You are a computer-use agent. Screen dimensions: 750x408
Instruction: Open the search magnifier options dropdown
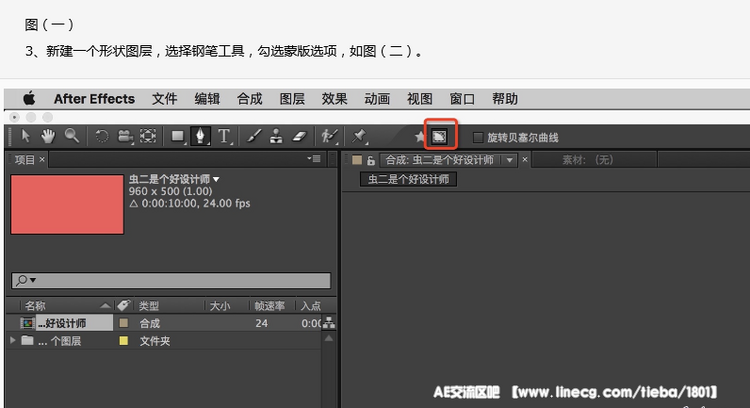click(25, 280)
